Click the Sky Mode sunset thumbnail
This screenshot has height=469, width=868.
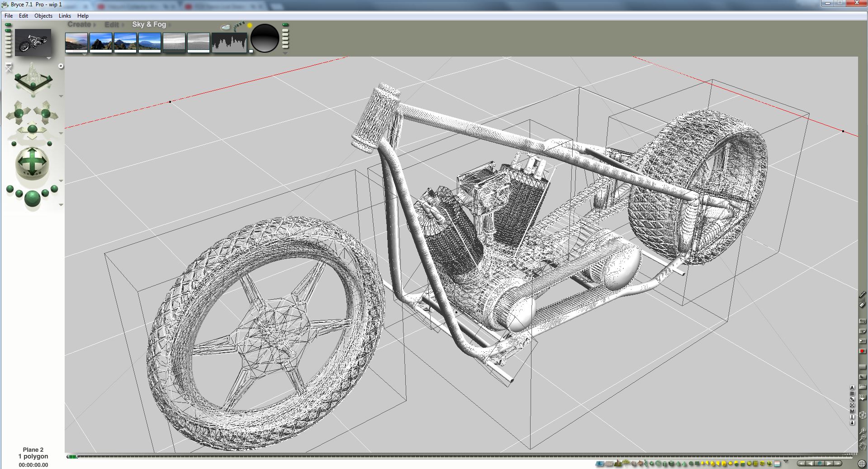click(76, 42)
